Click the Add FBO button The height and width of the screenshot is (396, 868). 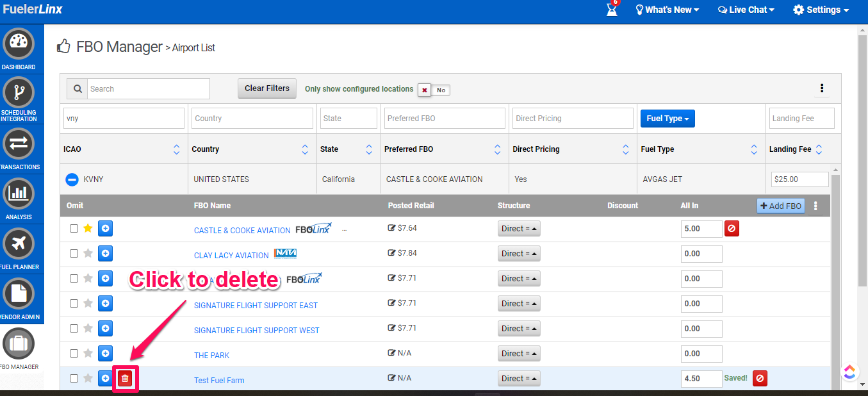pyautogui.click(x=781, y=206)
